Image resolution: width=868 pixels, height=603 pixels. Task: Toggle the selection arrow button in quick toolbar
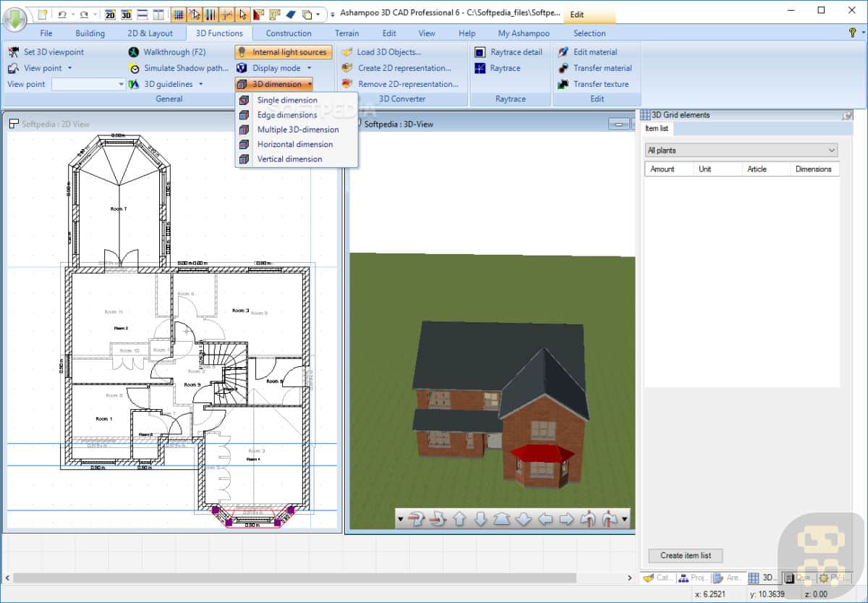[x=242, y=14]
